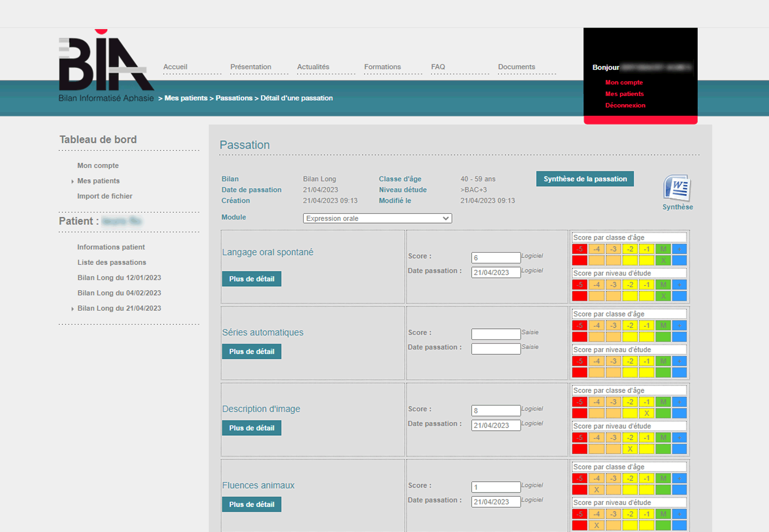Expand Bilan Long du 21/04/2023 entry

coord(73,309)
